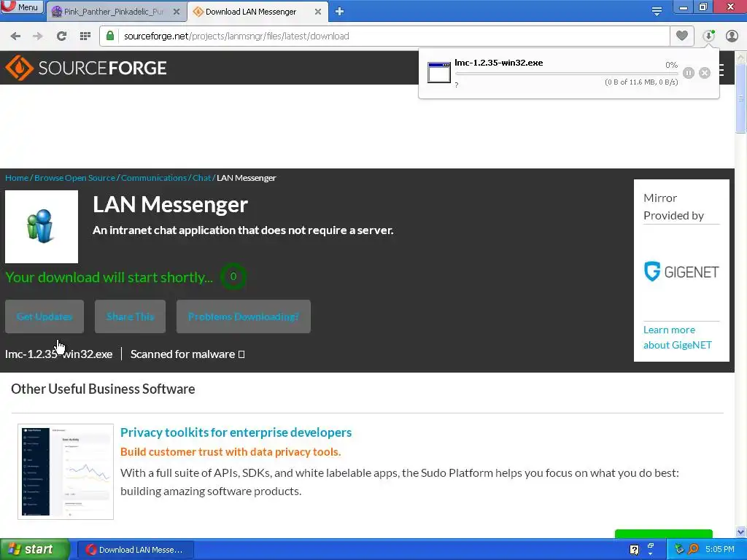Click the magnifier search tray icon
Image resolution: width=747 pixels, height=560 pixels.
[693, 549]
